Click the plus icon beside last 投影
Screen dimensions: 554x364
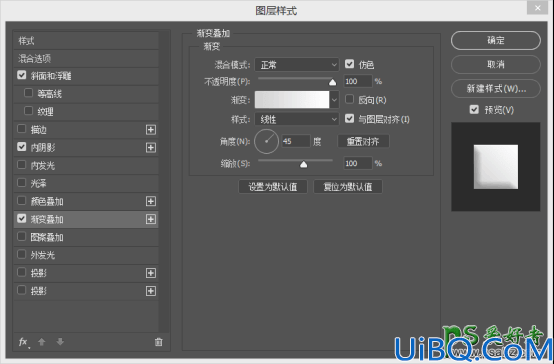pyautogui.click(x=151, y=291)
